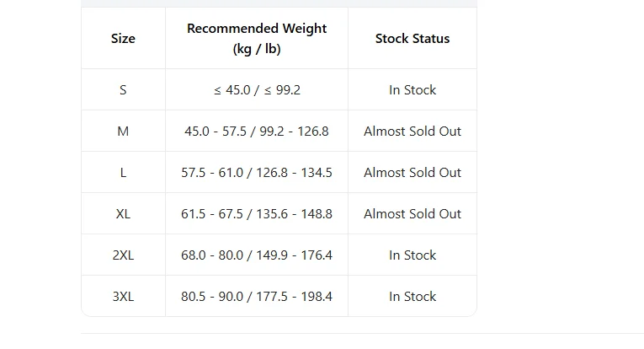Click the 80.5 - 90.0 weight range cell

(x=257, y=297)
